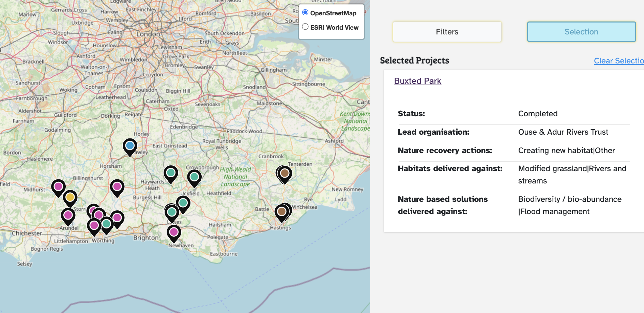
Task: Select the green marker above Lewes
Action: pos(172,212)
